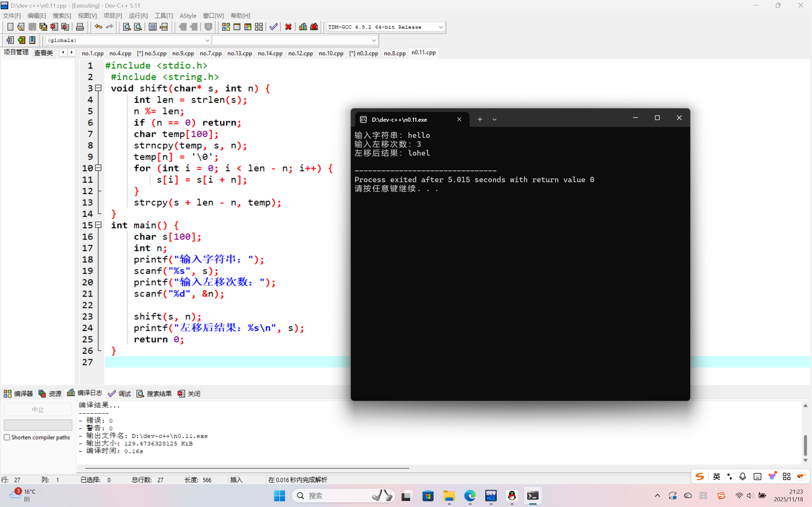The width and height of the screenshot is (812, 507).
Task: Click the Undo arrow icon
Action: pyautogui.click(x=98, y=27)
